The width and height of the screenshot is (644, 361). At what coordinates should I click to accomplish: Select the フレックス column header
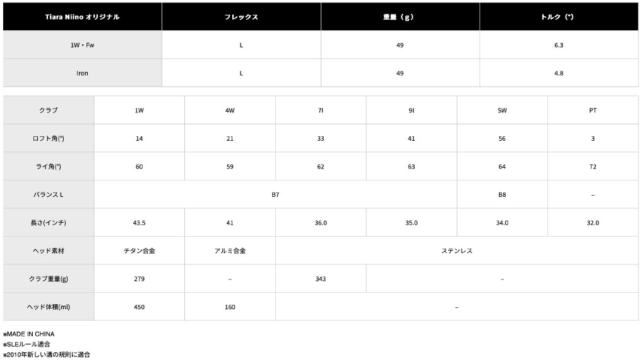coord(241,17)
